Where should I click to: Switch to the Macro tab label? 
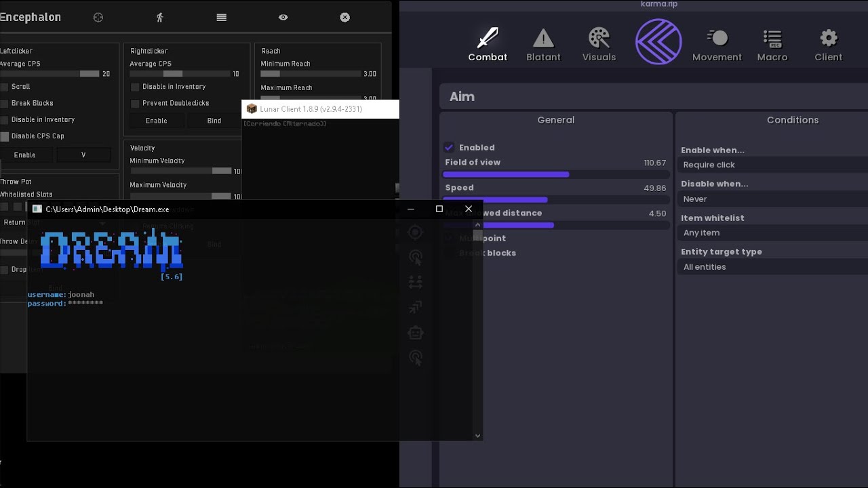tap(772, 57)
